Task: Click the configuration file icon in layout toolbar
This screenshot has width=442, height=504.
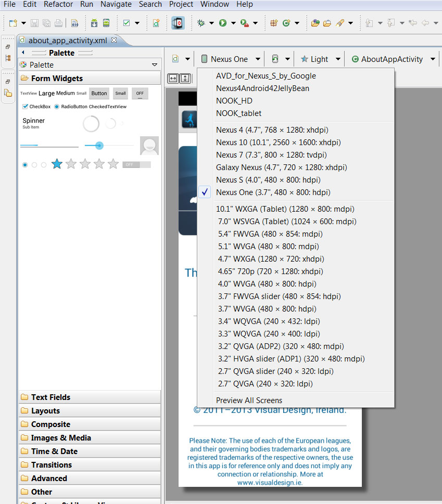Action: click(175, 59)
